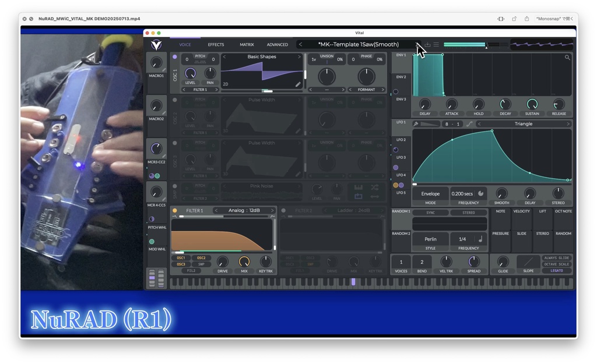Click the PITCH WHL half-moon modulation icon
The width and height of the screenshot is (597, 364).
click(x=152, y=219)
